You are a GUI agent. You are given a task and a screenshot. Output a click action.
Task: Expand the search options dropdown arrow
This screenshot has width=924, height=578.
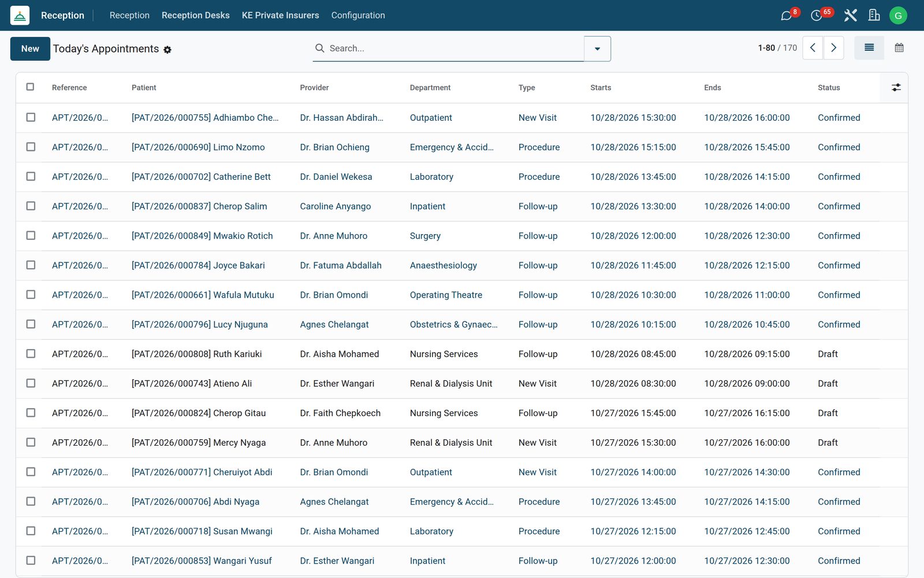tap(597, 49)
